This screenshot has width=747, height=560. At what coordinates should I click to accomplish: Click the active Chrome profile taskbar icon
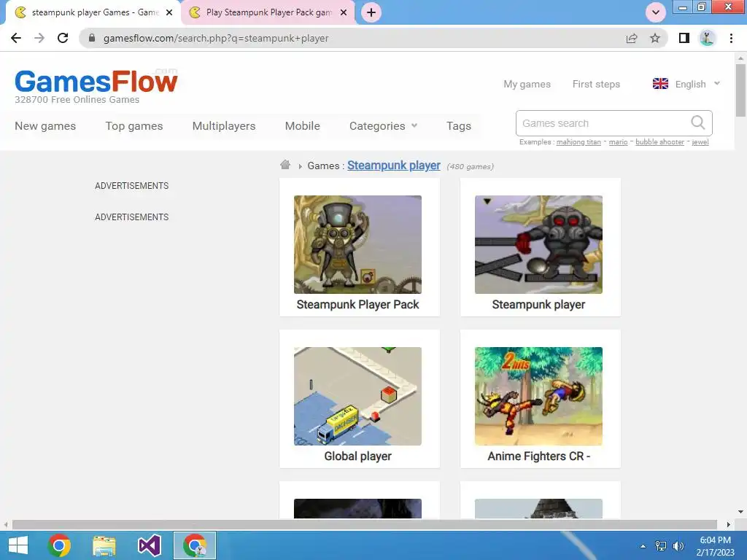click(x=194, y=545)
